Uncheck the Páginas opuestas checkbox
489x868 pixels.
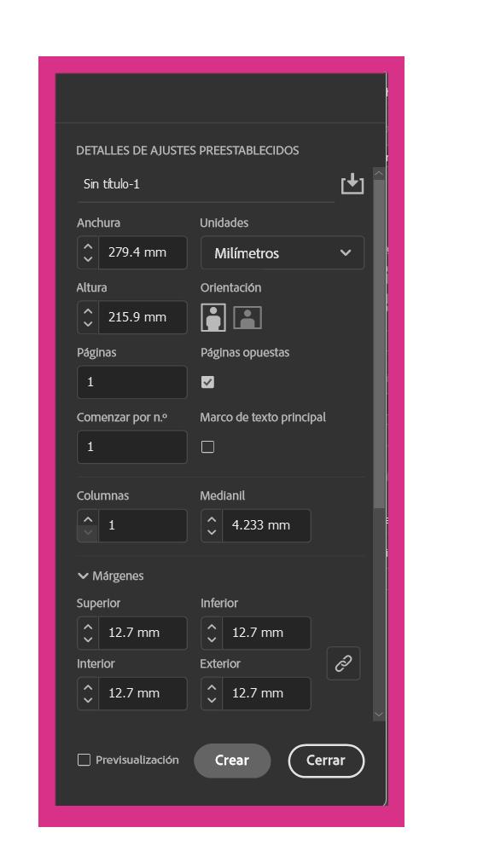[x=207, y=382]
